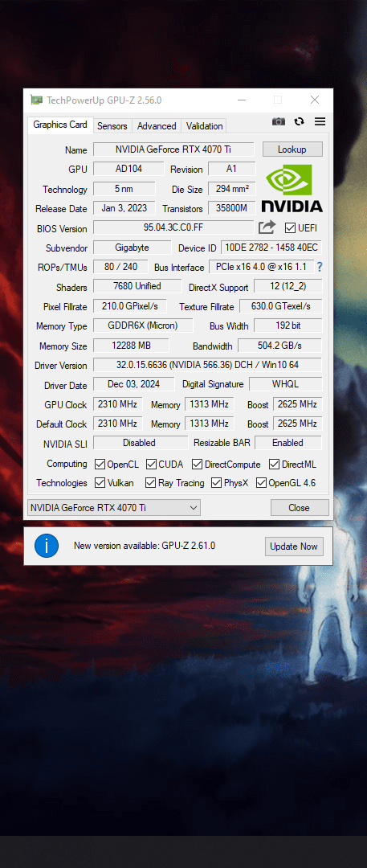Click the Name field NVIDIA GeForce RTX 4070 Ti

click(173, 149)
